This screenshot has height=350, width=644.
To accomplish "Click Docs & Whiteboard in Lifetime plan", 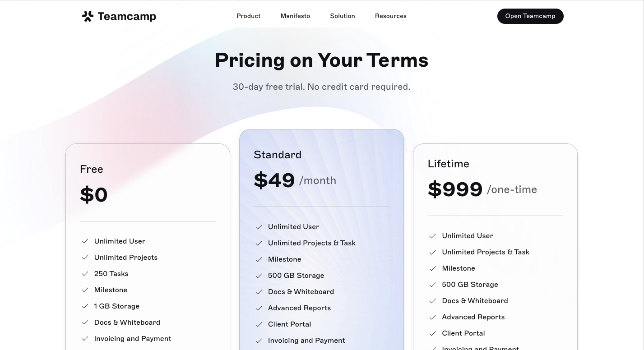I will pos(475,301).
